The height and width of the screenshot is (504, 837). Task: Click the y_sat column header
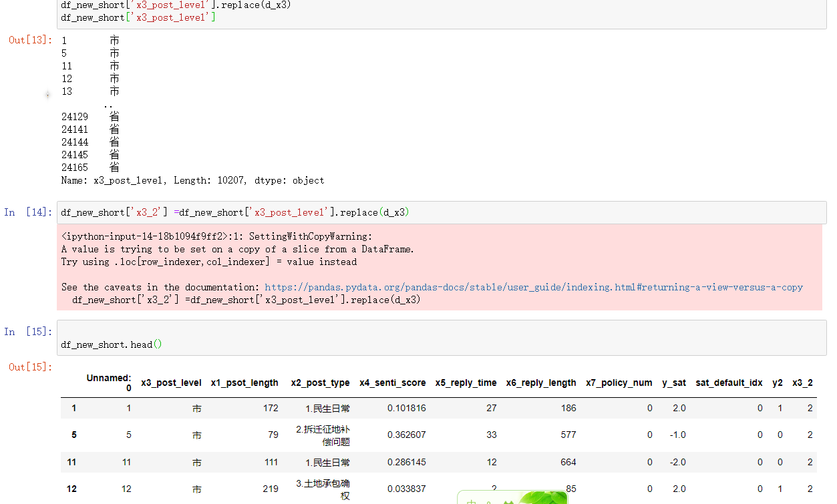[673, 383]
